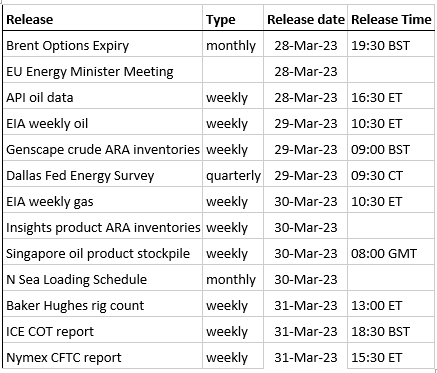Click the Release date header cell
This screenshot has width=437, height=373.
click(x=305, y=19)
